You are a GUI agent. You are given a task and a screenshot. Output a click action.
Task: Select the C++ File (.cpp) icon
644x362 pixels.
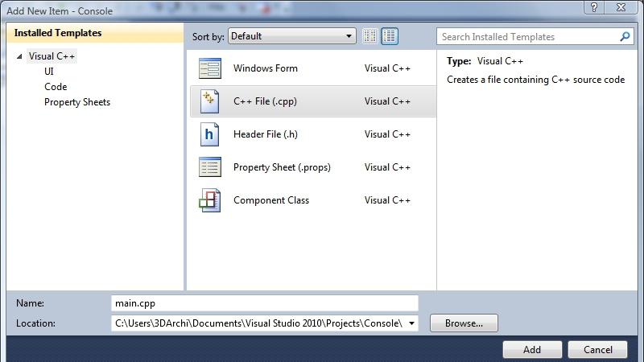tap(209, 101)
